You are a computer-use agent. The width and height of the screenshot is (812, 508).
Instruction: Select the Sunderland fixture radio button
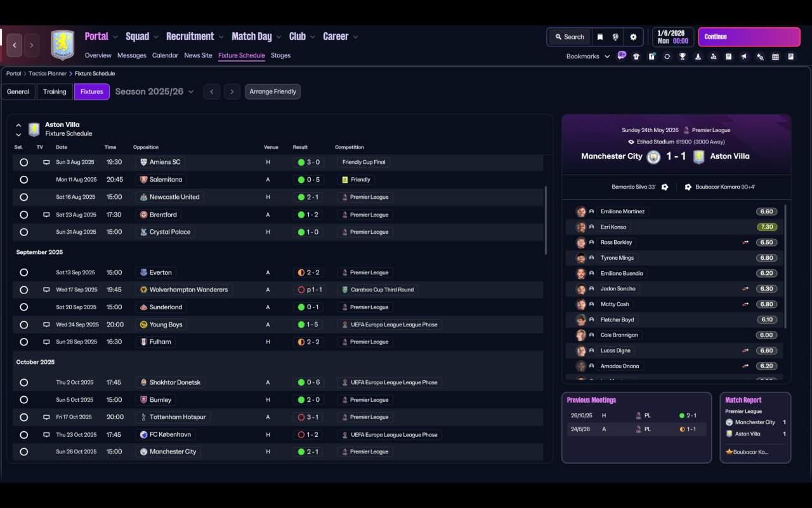pyautogui.click(x=23, y=307)
